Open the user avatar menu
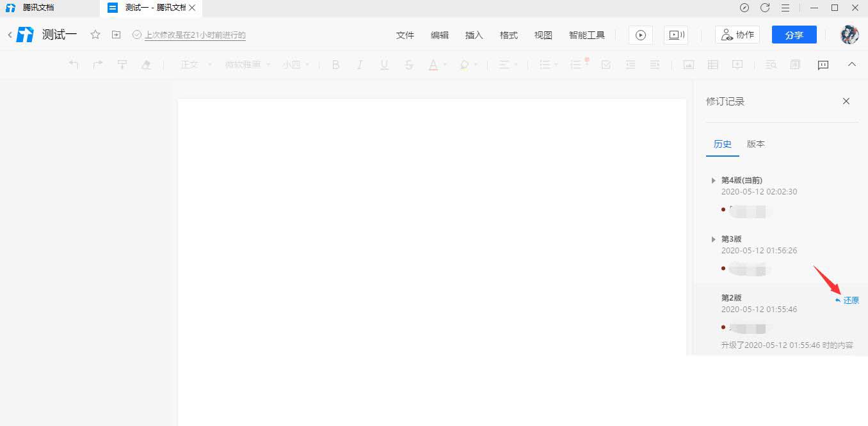 pos(849,35)
